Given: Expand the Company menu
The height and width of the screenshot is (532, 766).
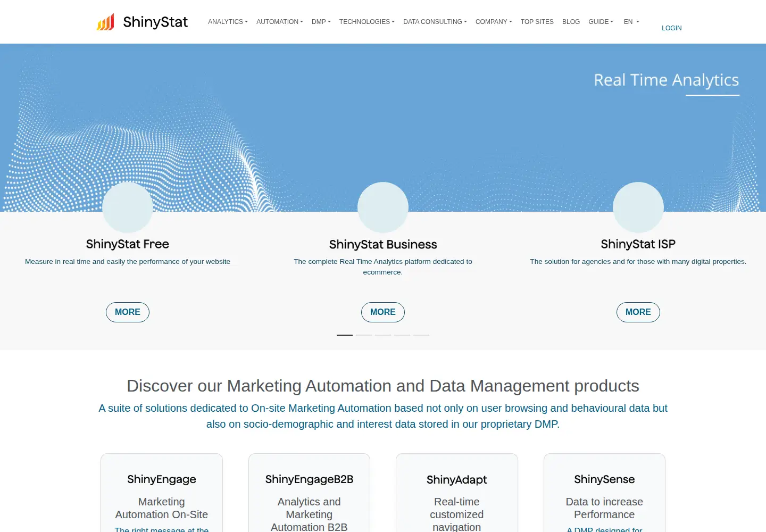Looking at the screenshot, I should tap(494, 22).
